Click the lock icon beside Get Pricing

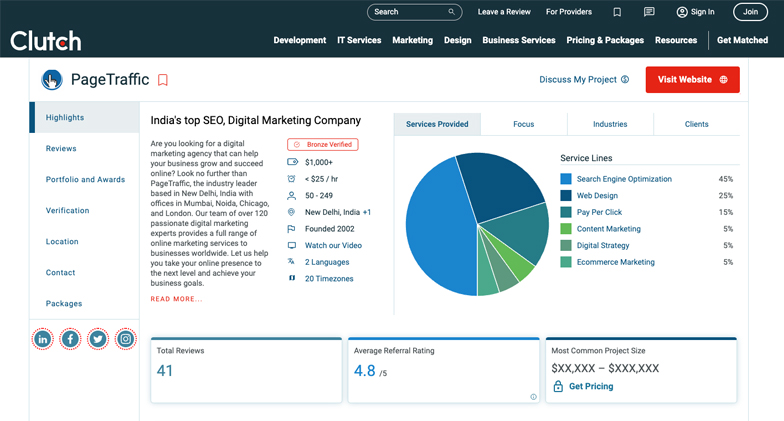558,386
